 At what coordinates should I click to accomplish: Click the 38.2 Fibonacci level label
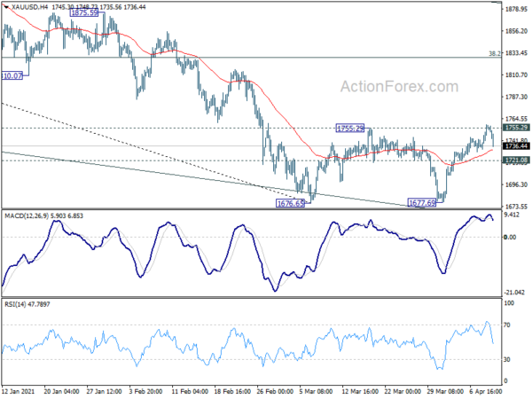coord(495,53)
